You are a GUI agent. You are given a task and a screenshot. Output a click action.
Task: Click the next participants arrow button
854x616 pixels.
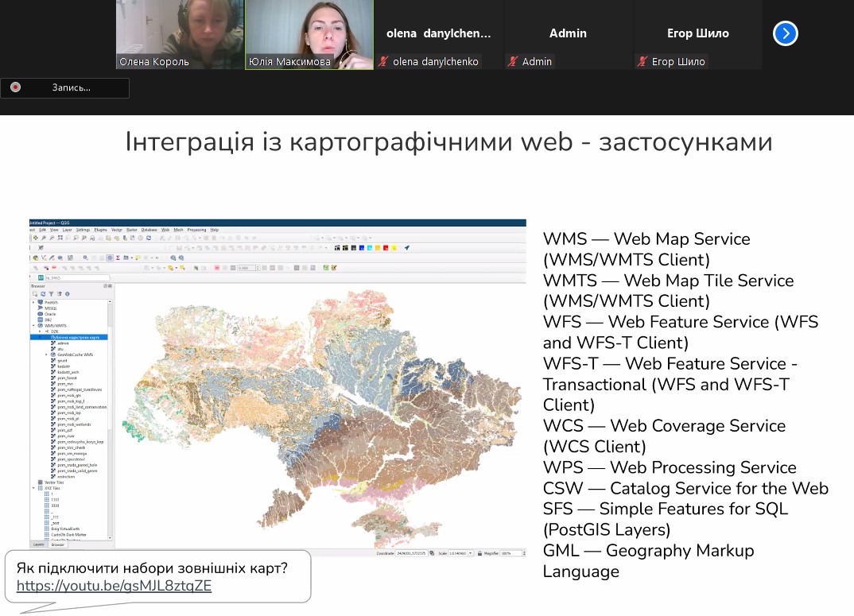coord(785,33)
